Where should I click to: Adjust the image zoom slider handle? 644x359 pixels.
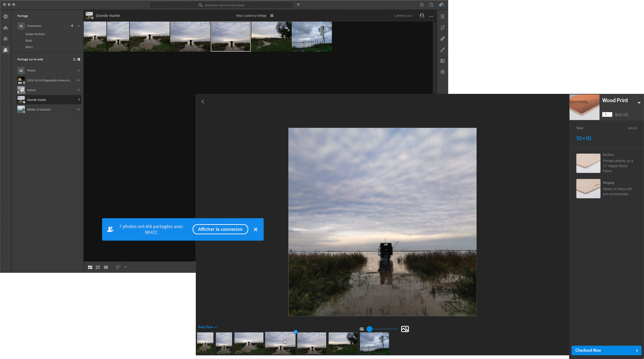[369, 329]
